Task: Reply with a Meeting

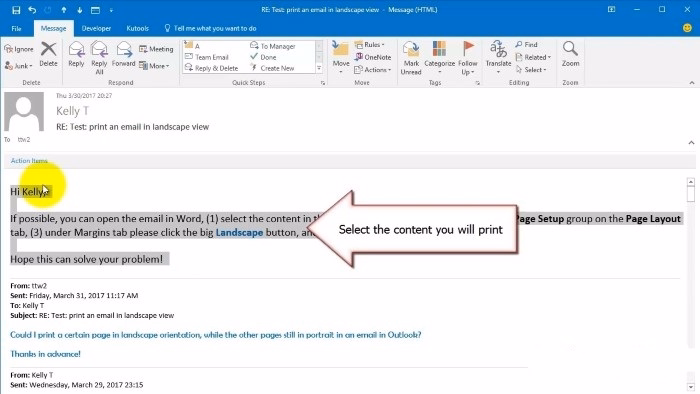Action: point(156,49)
